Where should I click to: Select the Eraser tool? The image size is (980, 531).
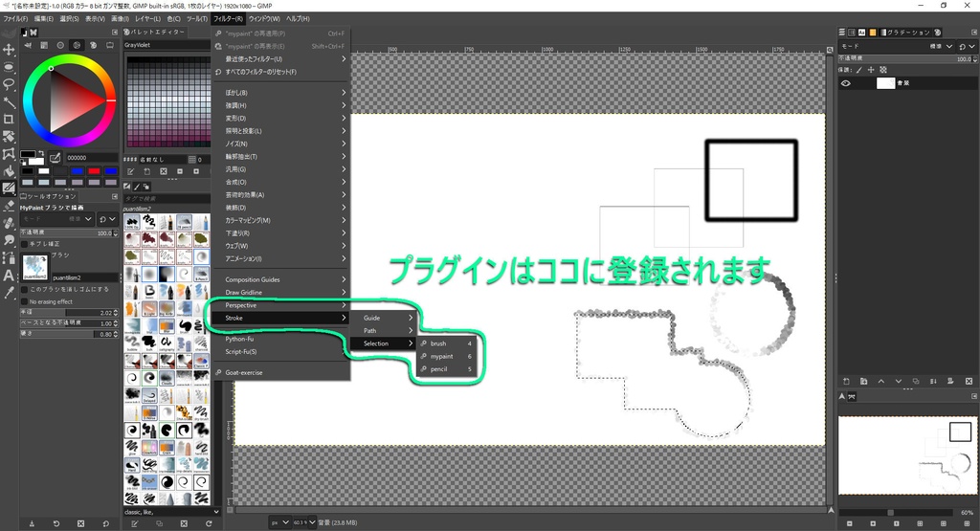pyautogui.click(x=9, y=205)
